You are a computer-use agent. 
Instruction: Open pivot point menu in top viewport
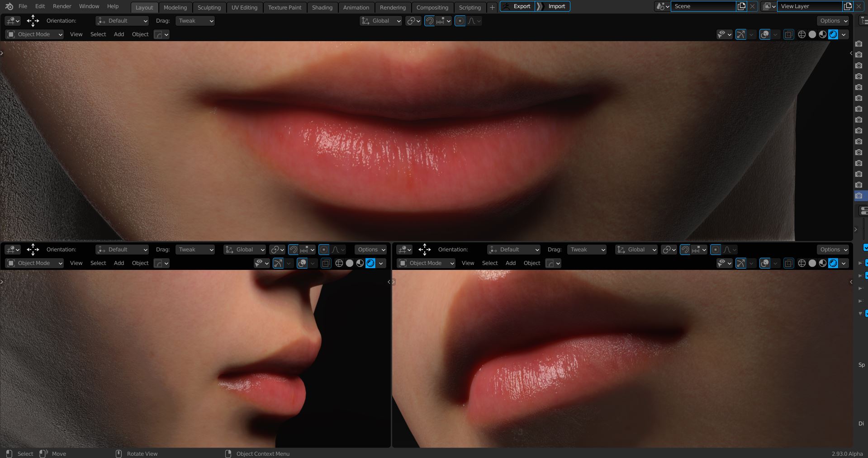[x=413, y=21]
